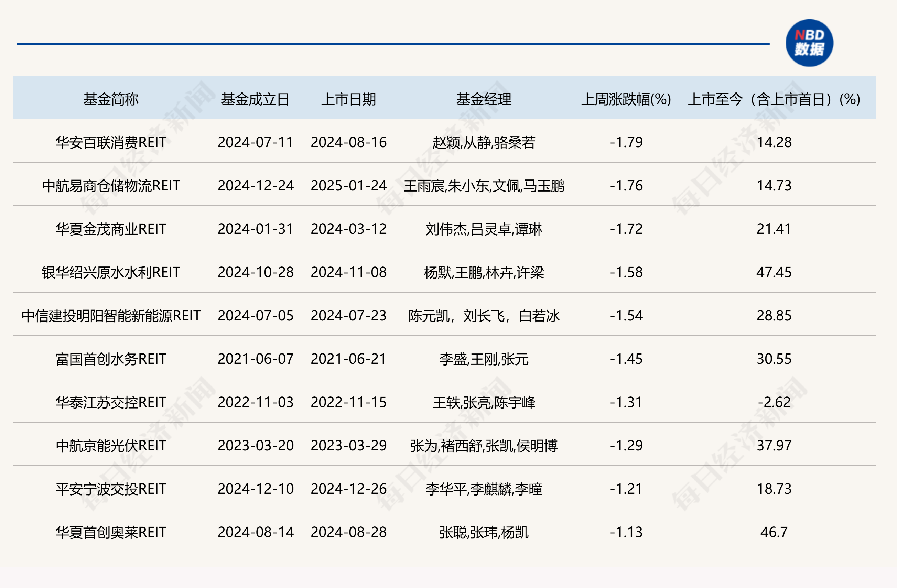
Task: Click managers cell 王轶,张亮,陈宇峰
Action: pyautogui.click(x=484, y=403)
